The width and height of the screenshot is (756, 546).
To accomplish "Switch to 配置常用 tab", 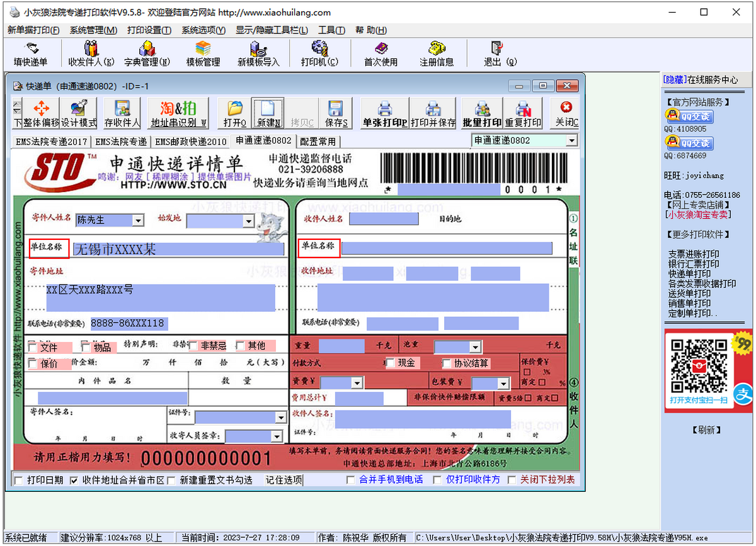I will (318, 142).
